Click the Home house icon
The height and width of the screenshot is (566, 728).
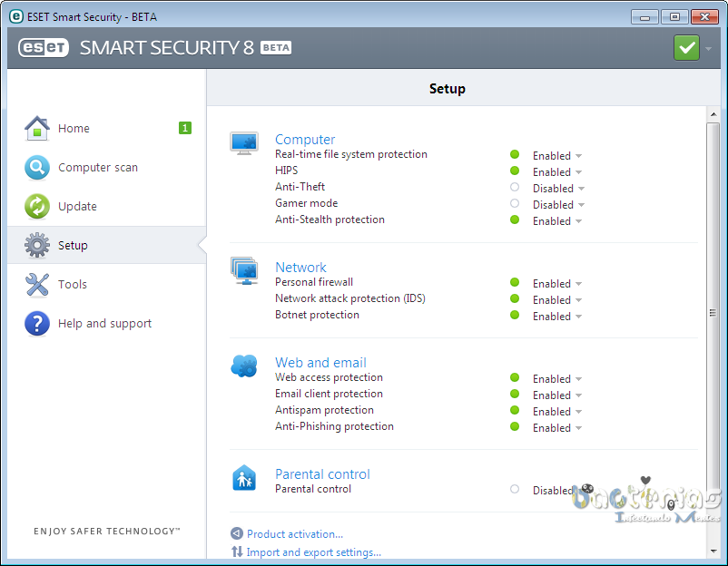(36, 128)
